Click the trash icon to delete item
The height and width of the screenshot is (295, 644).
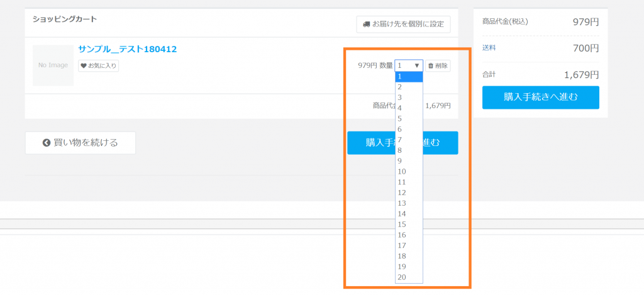pyautogui.click(x=431, y=65)
